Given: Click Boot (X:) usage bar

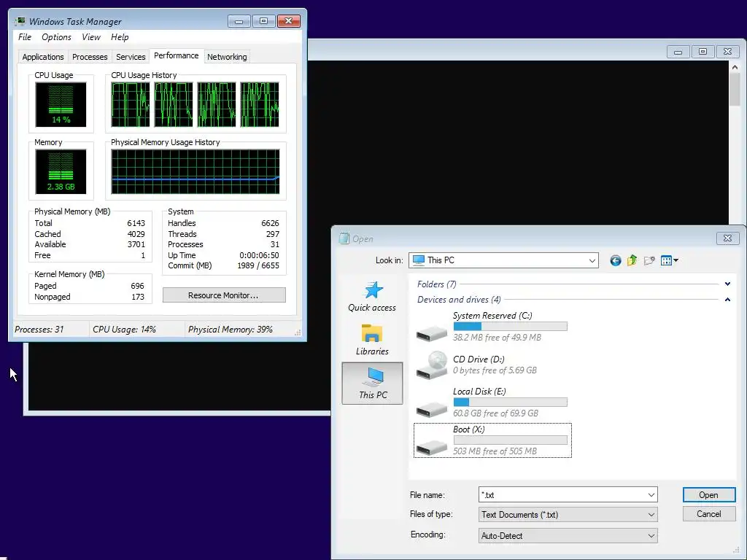Looking at the screenshot, I should coord(510,440).
